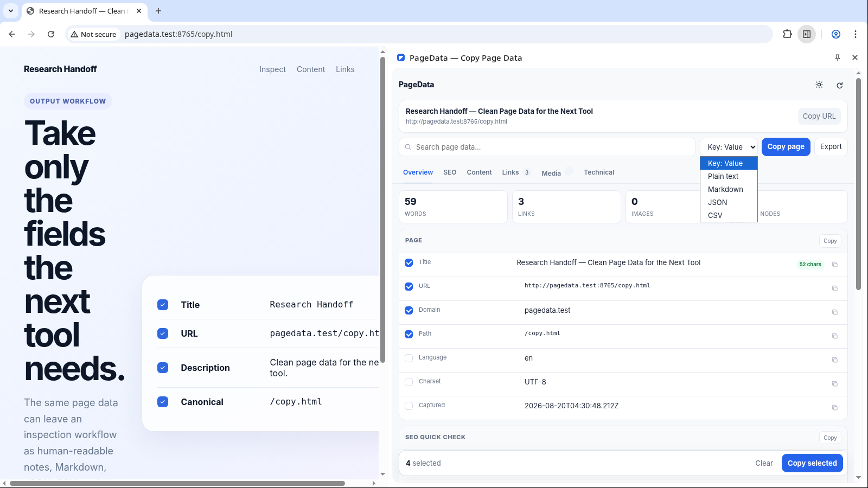868x488 pixels.
Task: Open the Chrome three-dot menu
Action: pyautogui.click(x=856, y=34)
